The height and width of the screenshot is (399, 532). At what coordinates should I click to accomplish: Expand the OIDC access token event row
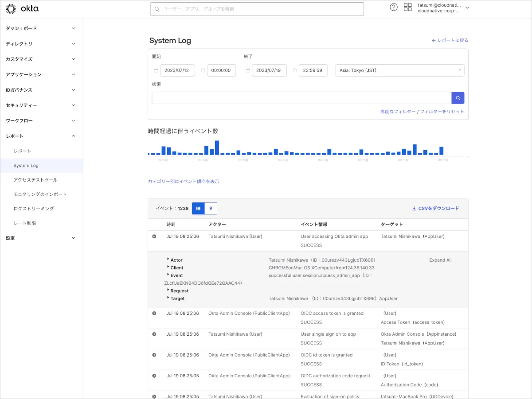pyautogui.click(x=154, y=314)
